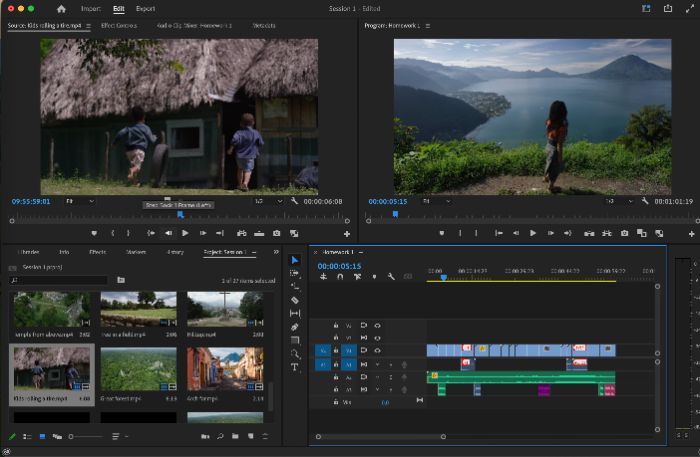This screenshot has height=457, width=700.
Task: Click Project panel search field
Action: [x=58, y=280]
